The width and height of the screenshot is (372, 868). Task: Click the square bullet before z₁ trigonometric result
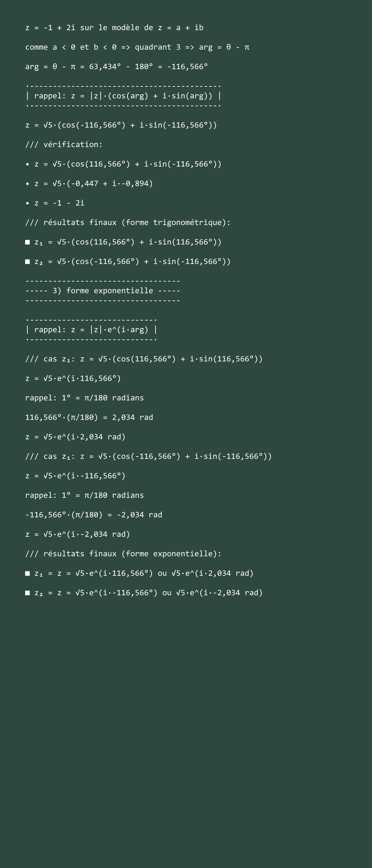28,242
